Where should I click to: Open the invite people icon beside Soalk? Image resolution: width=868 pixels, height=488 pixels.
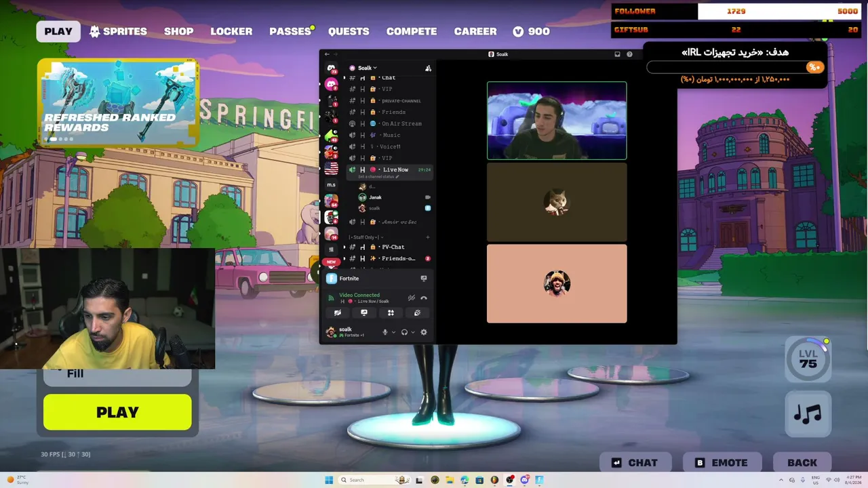(428, 68)
